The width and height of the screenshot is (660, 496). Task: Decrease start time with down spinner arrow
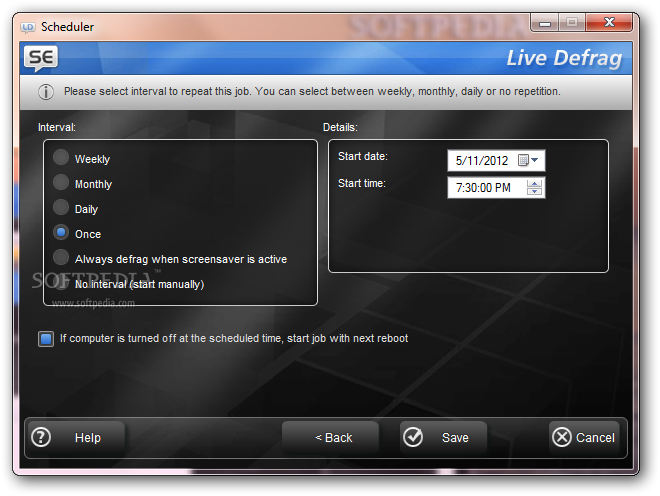(x=535, y=191)
